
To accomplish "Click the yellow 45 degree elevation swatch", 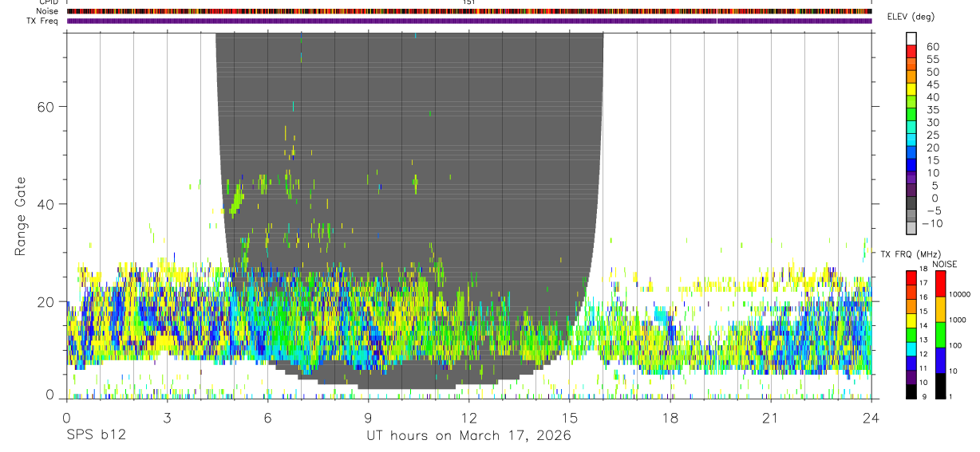I will pyautogui.click(x=911, y=91).
